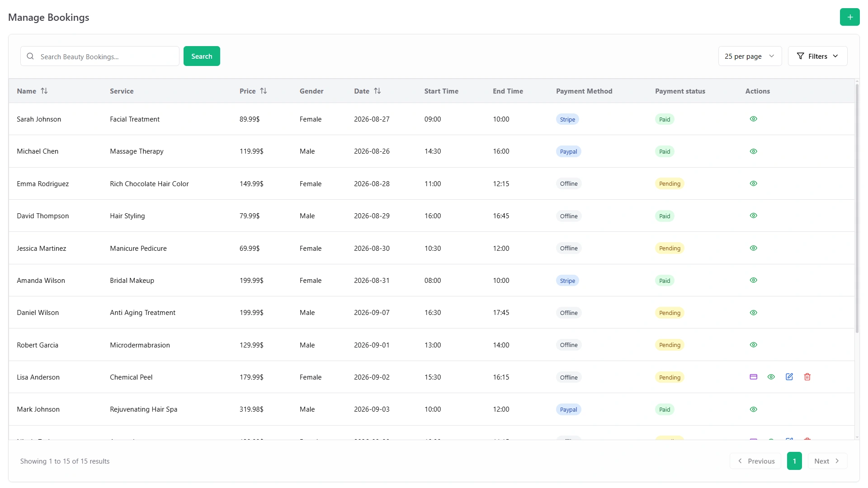Click the Paypal badge for Michael Chen
The width and height of the screenshot is (868, 488).
coord(568,151)
